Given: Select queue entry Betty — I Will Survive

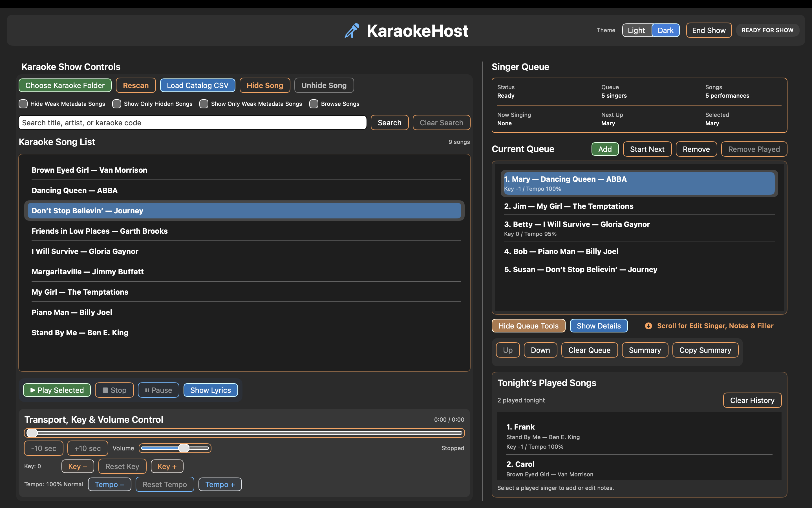Looking at the screenshot, I should click(x=639, y=229).
